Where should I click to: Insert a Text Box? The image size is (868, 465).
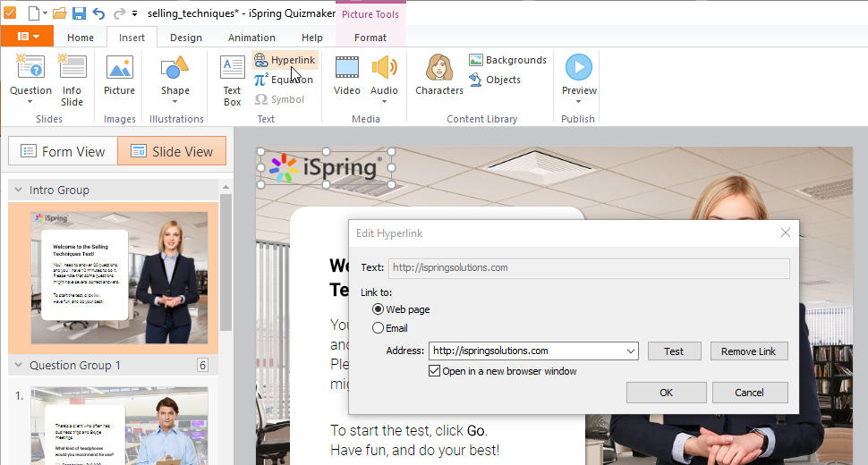click(x=233, y=80)
